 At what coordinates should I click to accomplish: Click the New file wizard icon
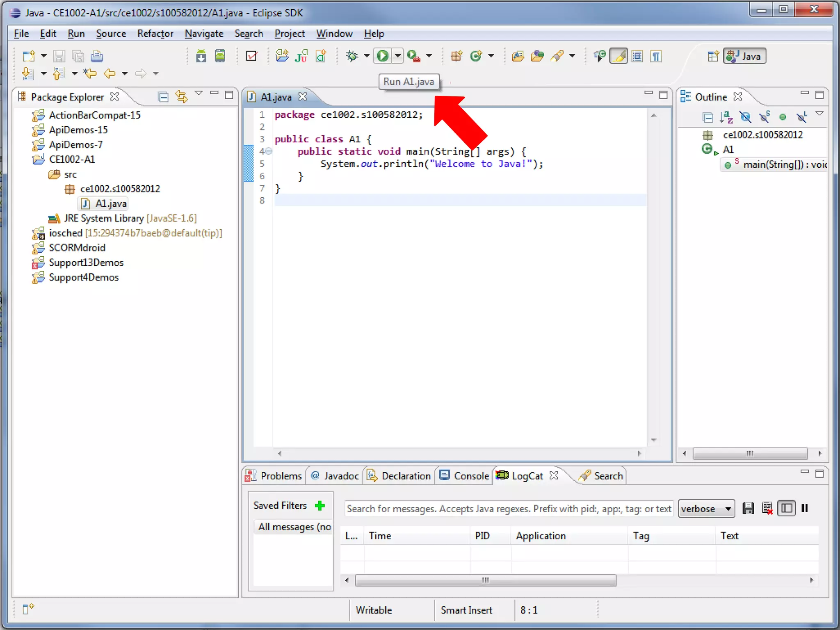click(29, 56)
